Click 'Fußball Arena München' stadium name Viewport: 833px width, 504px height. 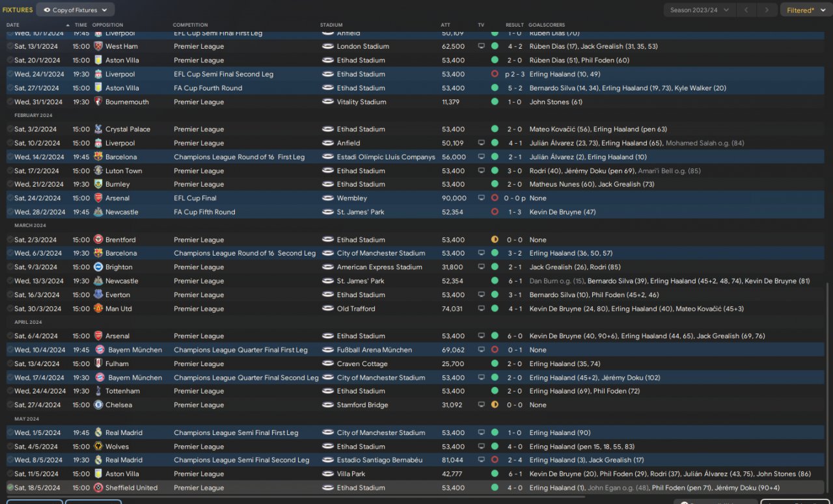point(374,350)
